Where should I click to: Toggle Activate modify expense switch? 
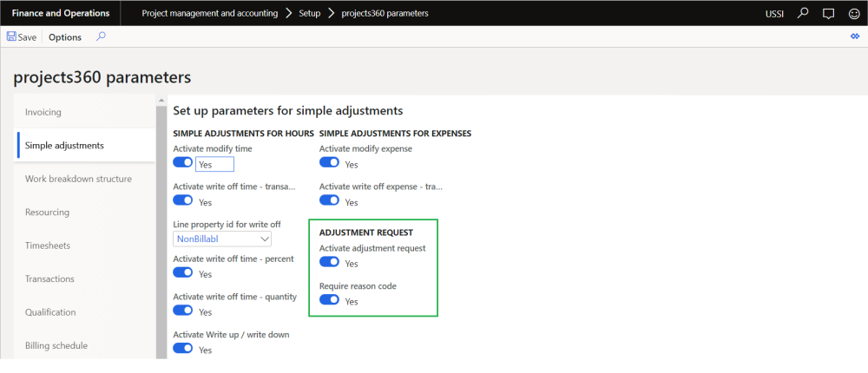pos(329,163)
